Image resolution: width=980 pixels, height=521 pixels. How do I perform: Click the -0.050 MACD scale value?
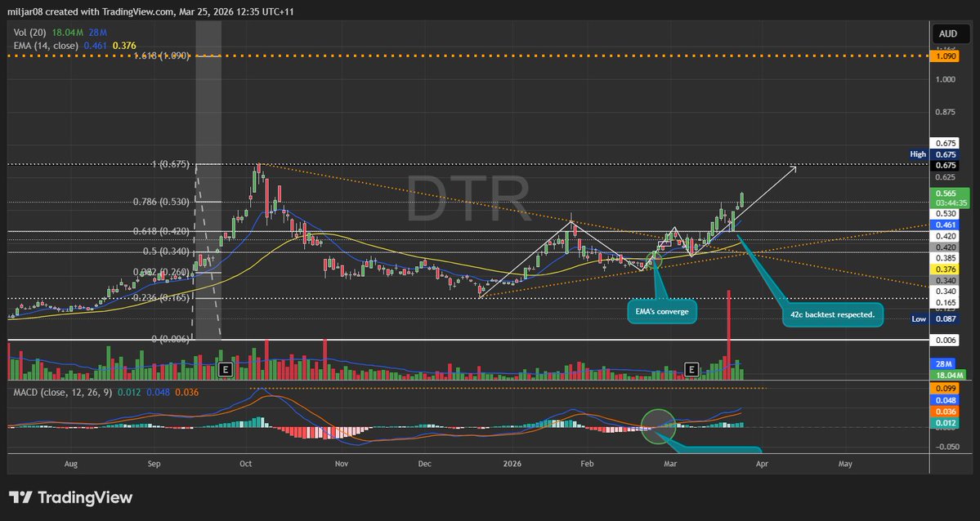[x=946, y=447]
